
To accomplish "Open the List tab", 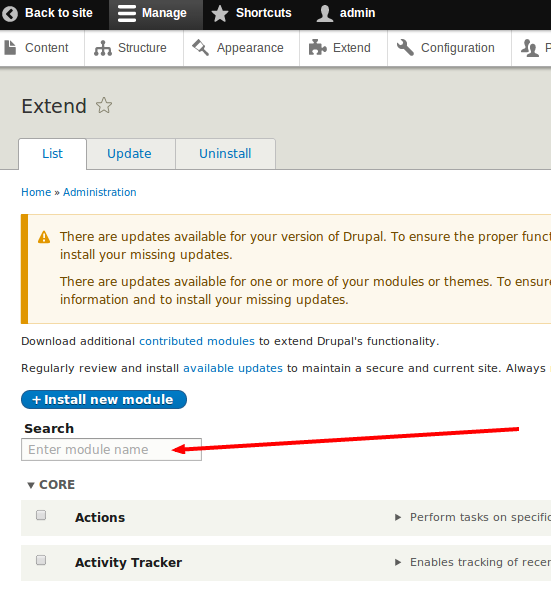I will (52, 154).
